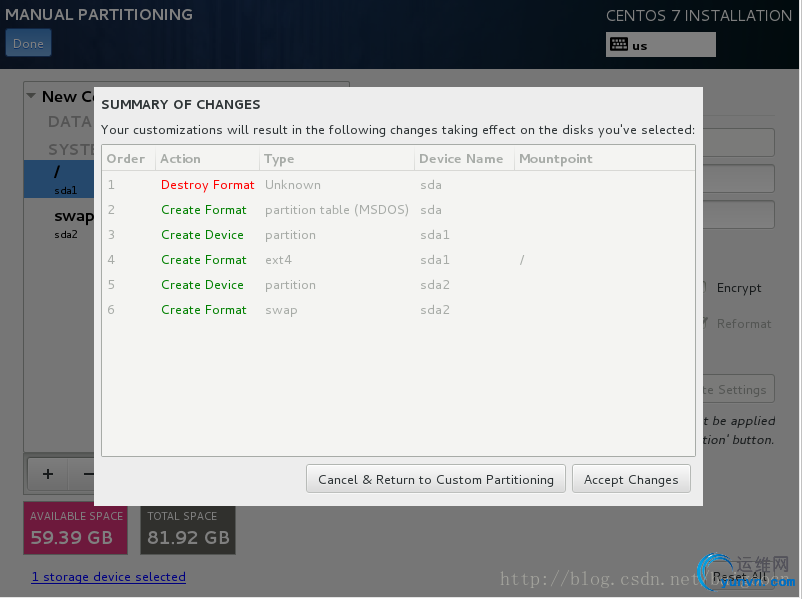Select 'Create Device' in order row 5

click(203, 285)
